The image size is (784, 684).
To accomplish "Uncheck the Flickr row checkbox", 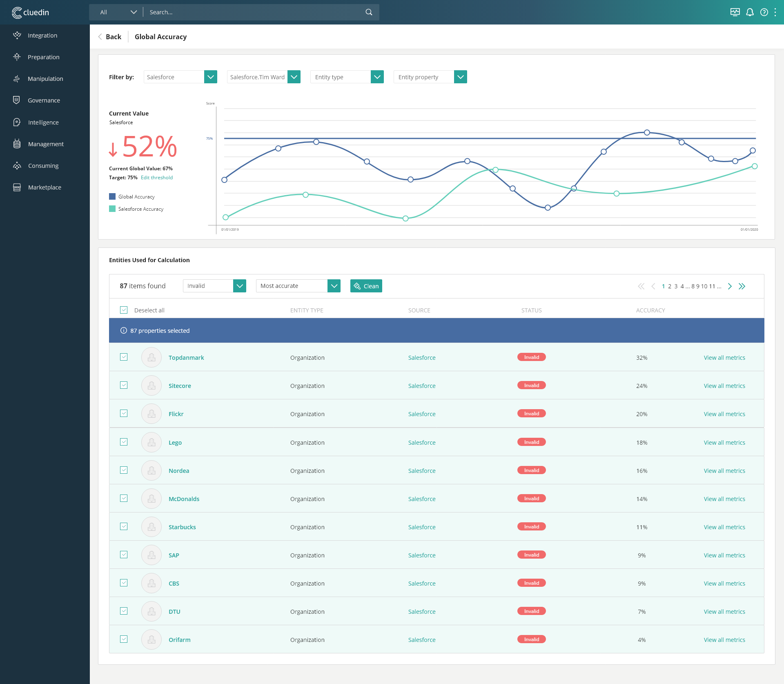I will (124, 413).
